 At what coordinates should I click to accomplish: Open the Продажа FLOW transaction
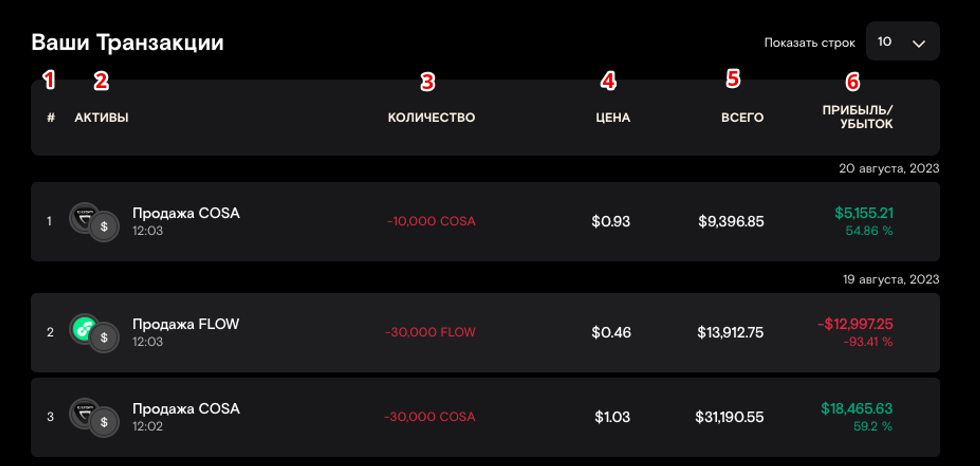pos(186,324)
